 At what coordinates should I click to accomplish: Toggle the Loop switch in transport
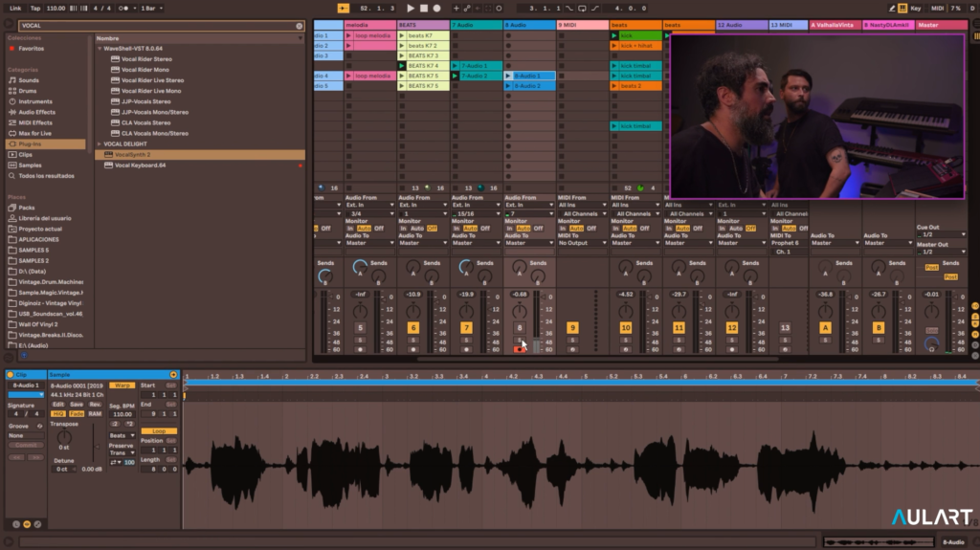pyautogui.click(x=582, y=8)
